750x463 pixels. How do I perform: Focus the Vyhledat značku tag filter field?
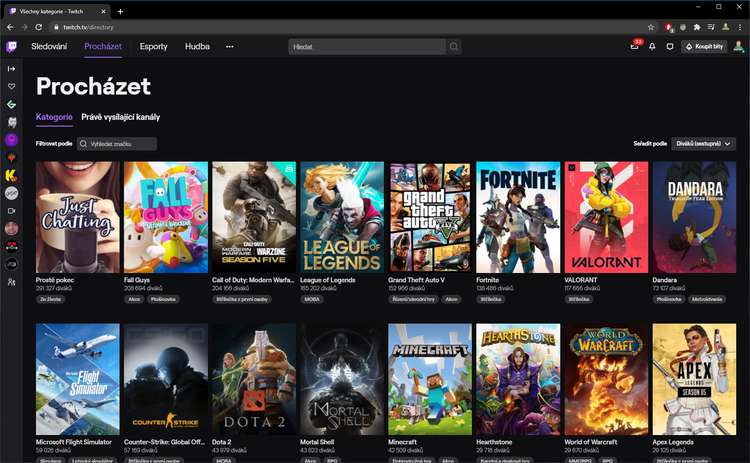117,143
